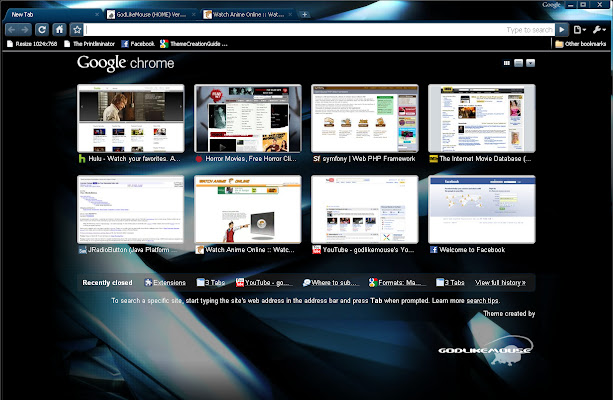Switch to the Watch Anime Online tab
The width and height of the screenshot is (613, 400).
pos(248,14)
